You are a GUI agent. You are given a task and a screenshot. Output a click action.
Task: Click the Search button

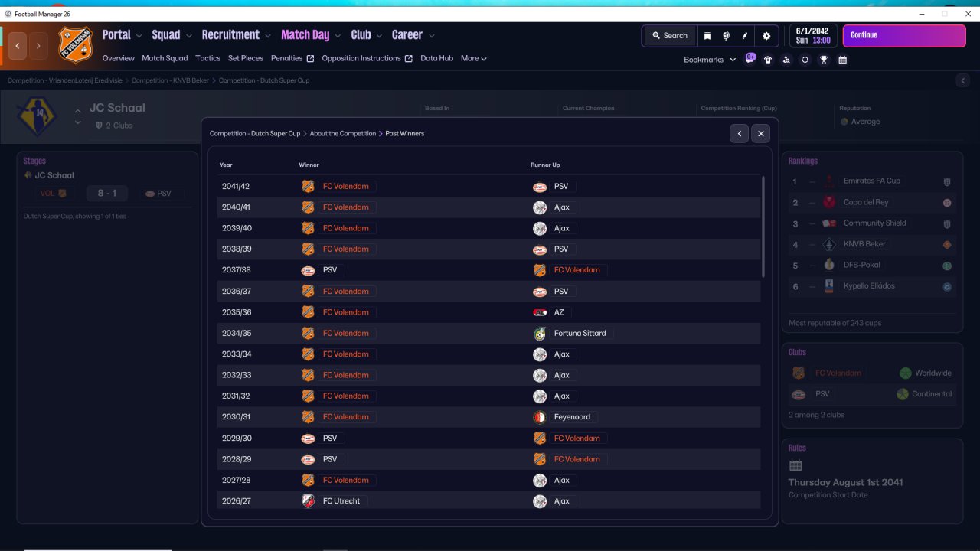coord(670,36)
